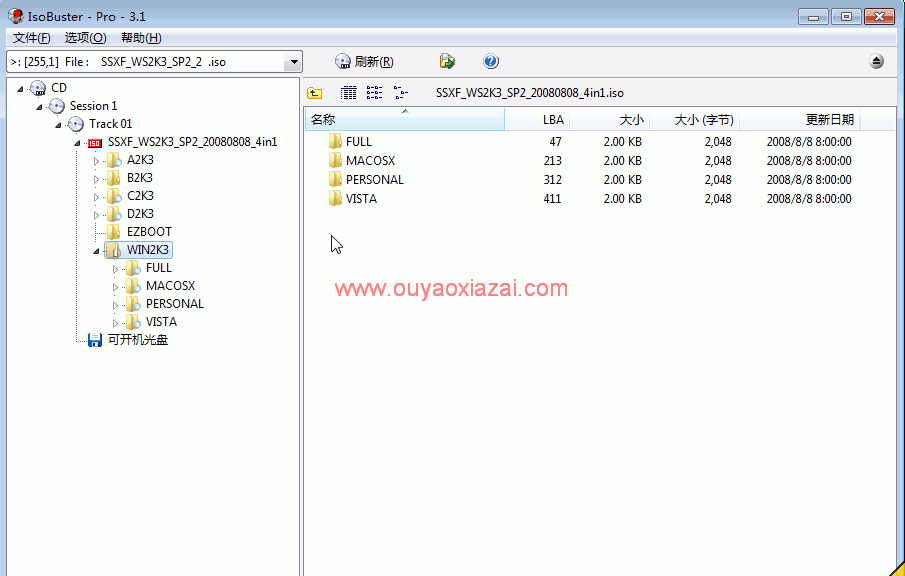Click the B2K3 folder icon
905x576 pixels.
click(x=114, y=178)
